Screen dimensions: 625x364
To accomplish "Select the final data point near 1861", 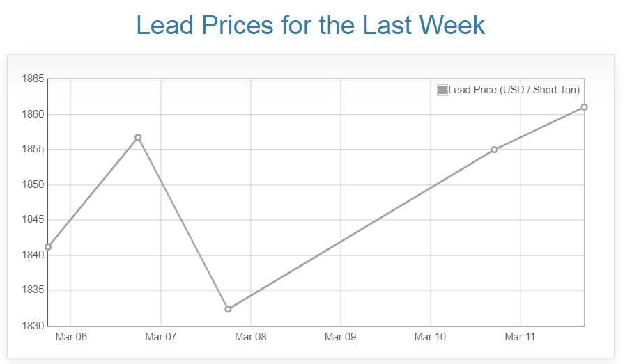I will pyautogui.click(x=584, y=107).
